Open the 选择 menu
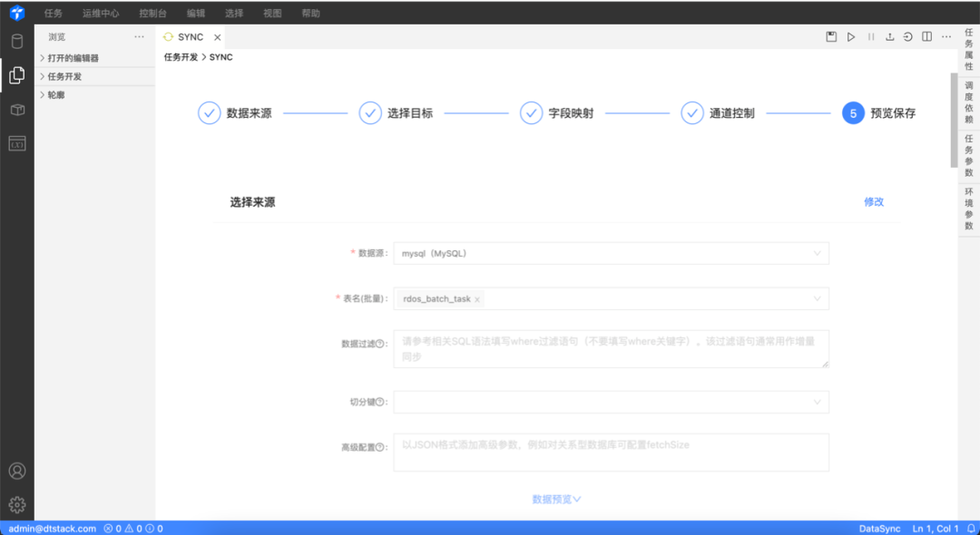This screenshot has height=535, width=980. pos(234,13)
